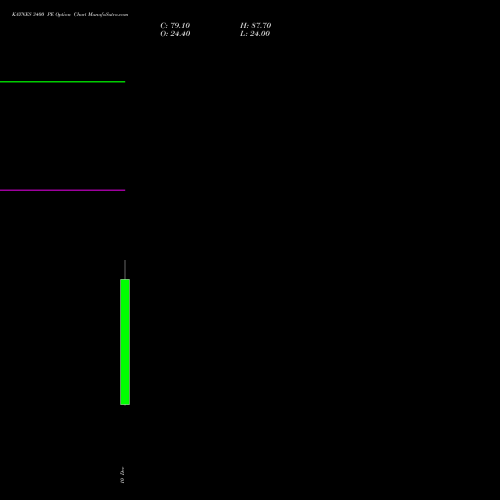Click the vertical '10 Dec' date axis label
The height and width of the screenshot is (500, 500).
click(x=122, y=475)
